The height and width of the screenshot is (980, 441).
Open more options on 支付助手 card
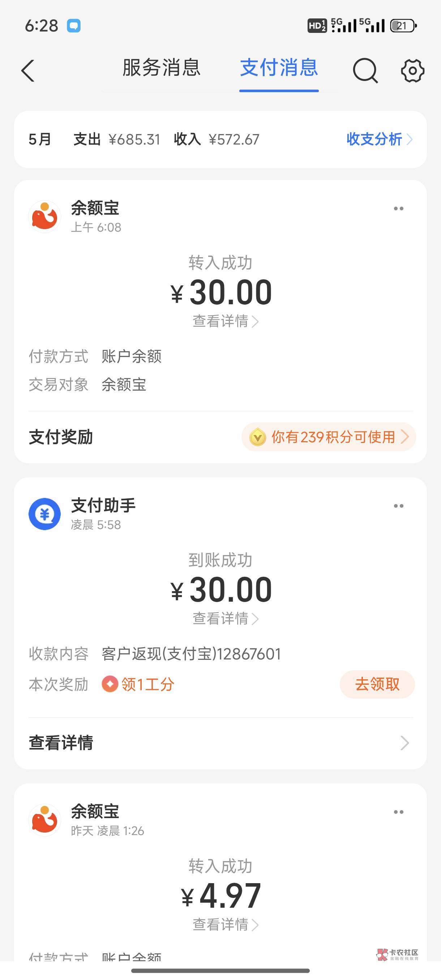pos(398,506)
